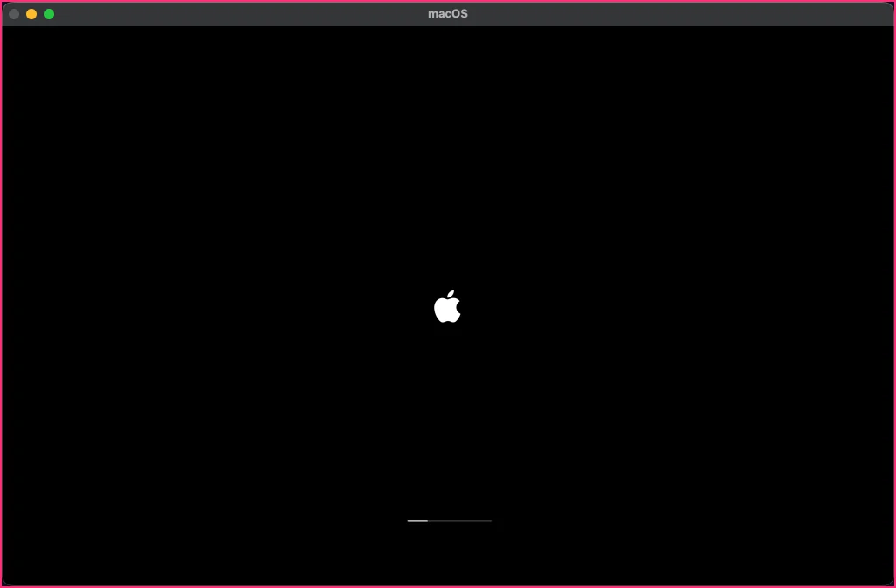Image resolution: width=896 pixels, height=588 pixels.
Task: Click the leaf of the Apple logo
Action: tap(451, 294)
